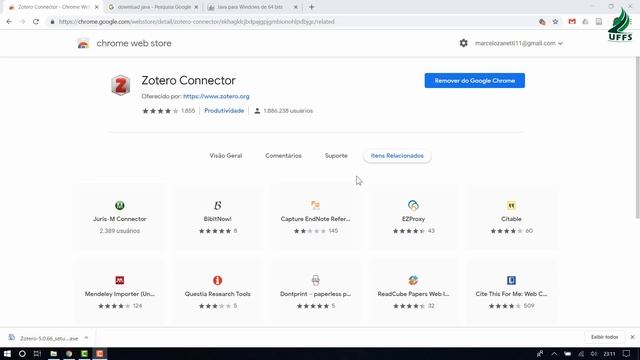Viewport: 640px width, 360px height.
Task: Show hidden system tray icons chevron
Action: click(554, 353)
